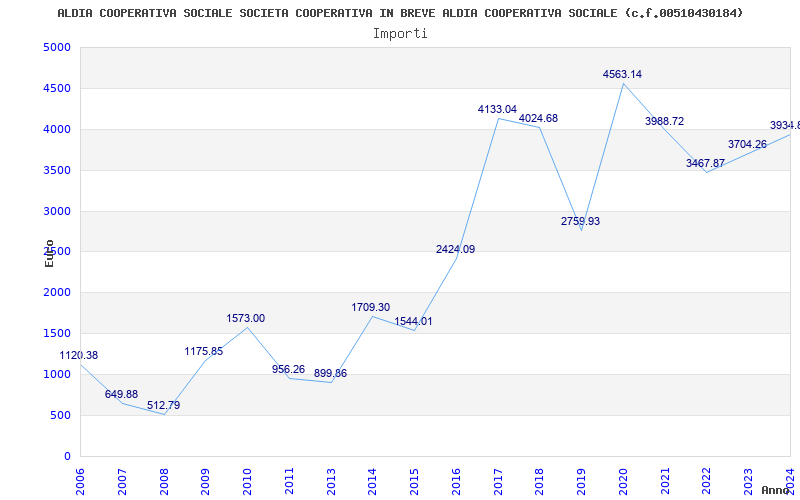The width and height of the screenshot is (800, 500).
Task: Click the data label 899.86
Action: pyautogui.click(x=330, y=373)
